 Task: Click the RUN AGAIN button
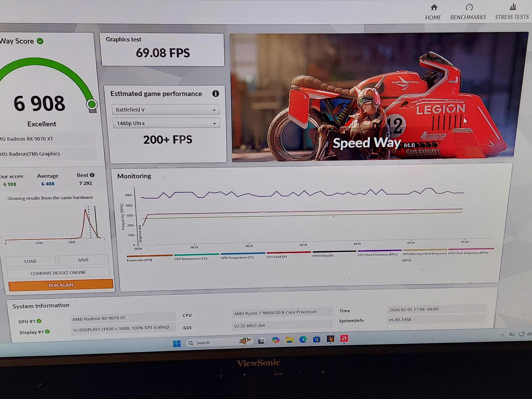point(61,285)
